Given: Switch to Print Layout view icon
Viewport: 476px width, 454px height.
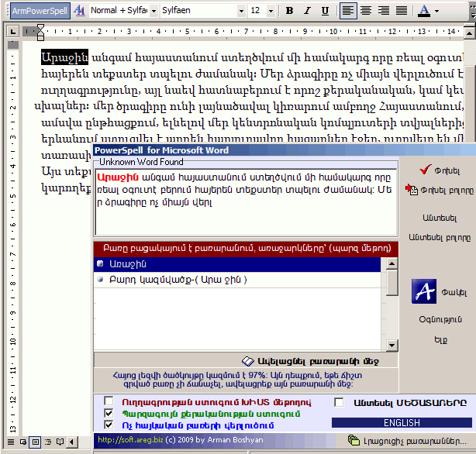Looking at the screenshot, I should (35, 442).
